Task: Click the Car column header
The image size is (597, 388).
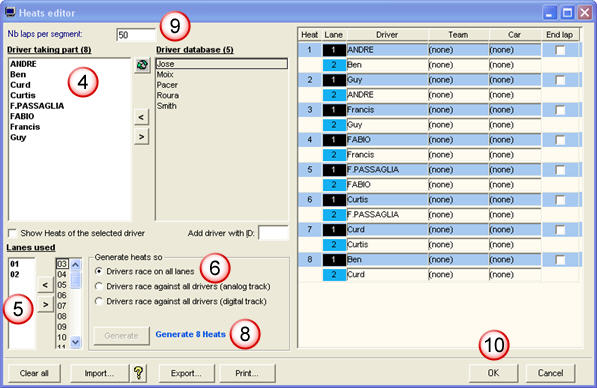Action: point(515,35)
